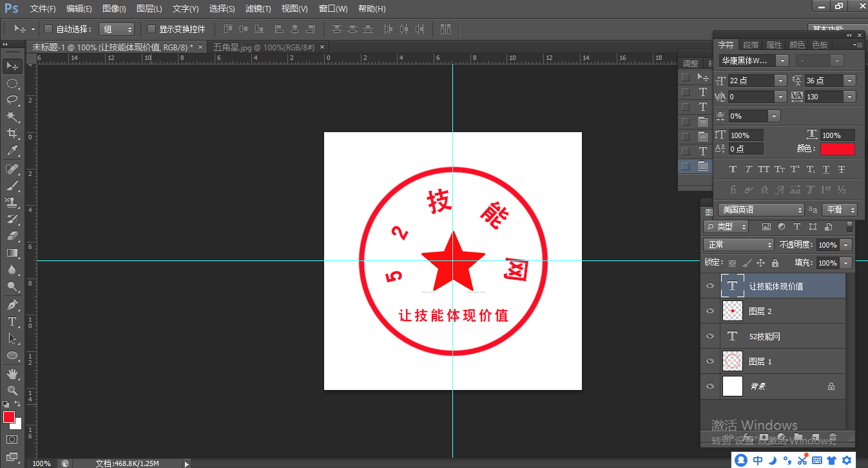Select the History Brush tool
Screen dimensions: 868x468
[x=12, y=219]
